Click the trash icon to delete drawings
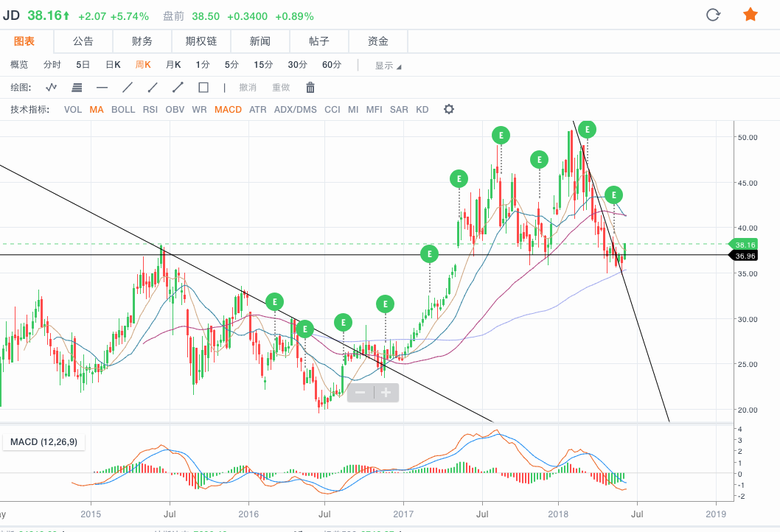This screenshot has height=532, width=780. pyautogui.click(x=310, y=87)
